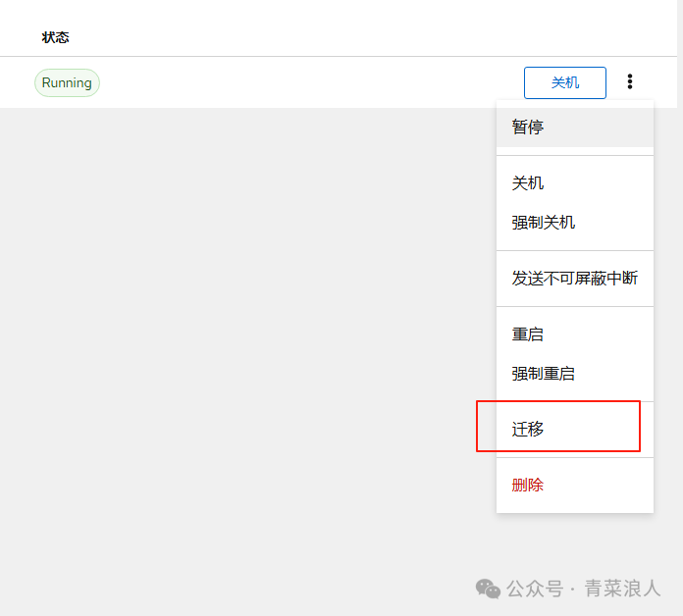Choose 强制重启 menu entry
The height and width of the screenshot is (616, 683).
pyautogui.click(x=574, y=374)
